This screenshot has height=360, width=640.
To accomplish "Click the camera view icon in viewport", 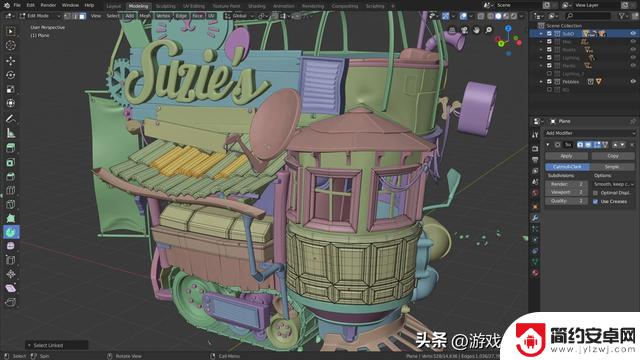I will click(x=464, y=30).
